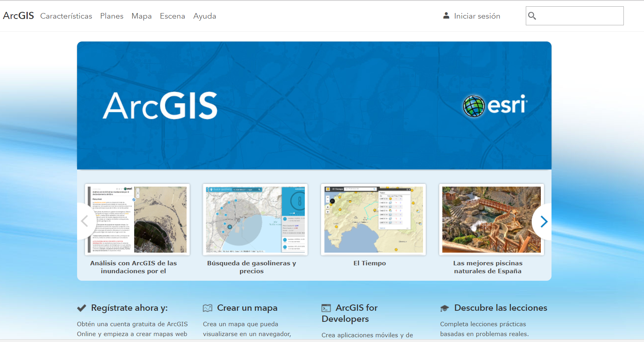This screenshot has width=644, height=342.
Task: Open the piscinas naturales photo thumbnail
Action: 491,219
